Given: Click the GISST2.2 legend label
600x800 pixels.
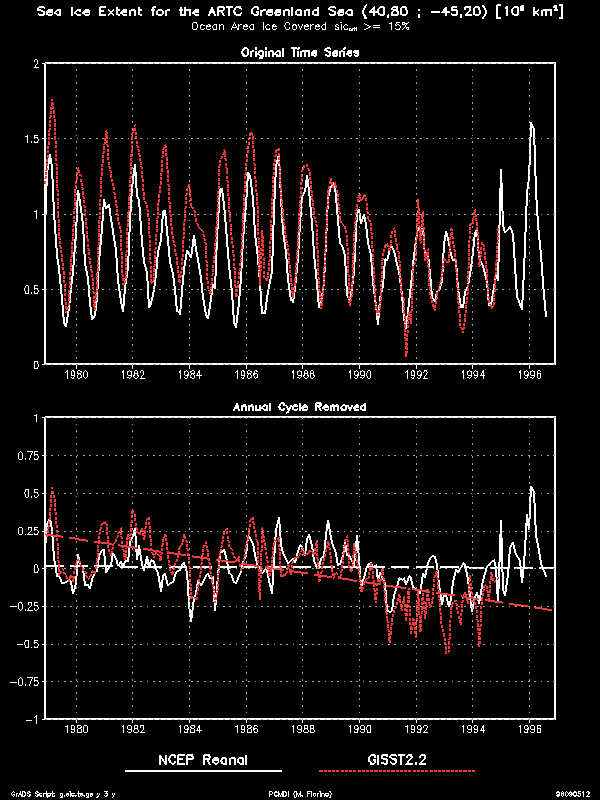Looking at the screenshot, I should [396, 760].
